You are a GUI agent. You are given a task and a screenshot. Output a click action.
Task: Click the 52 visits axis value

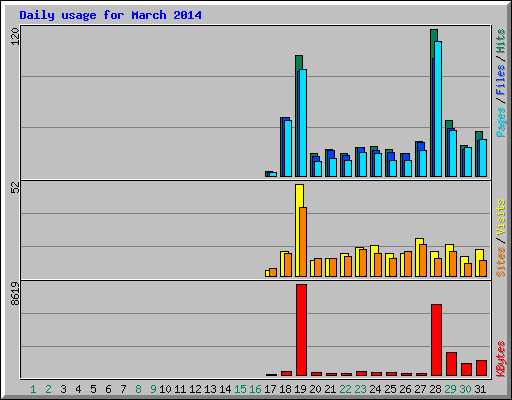[15, 188]
